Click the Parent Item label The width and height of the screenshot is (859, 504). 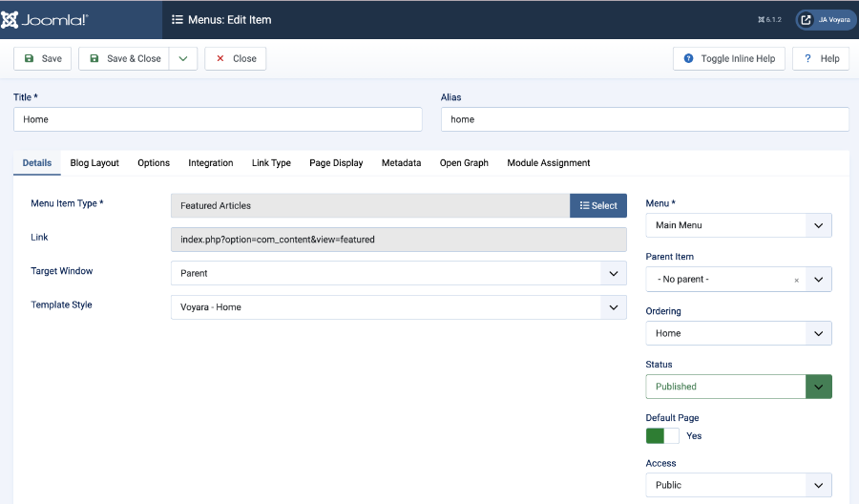(669, 257)
